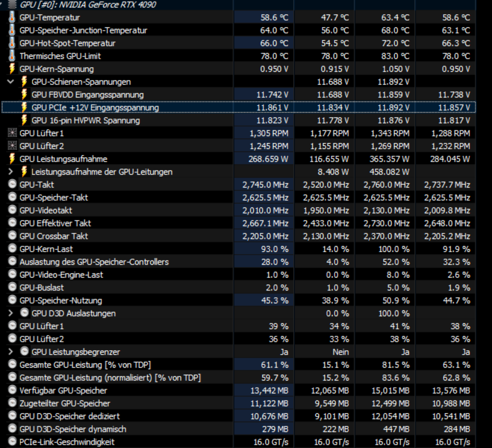Image resolution: width=492 pixels, height=448 pixels.
Task: Click gauge icon of GPU-Buslast
Action: [x=12, y=287]
